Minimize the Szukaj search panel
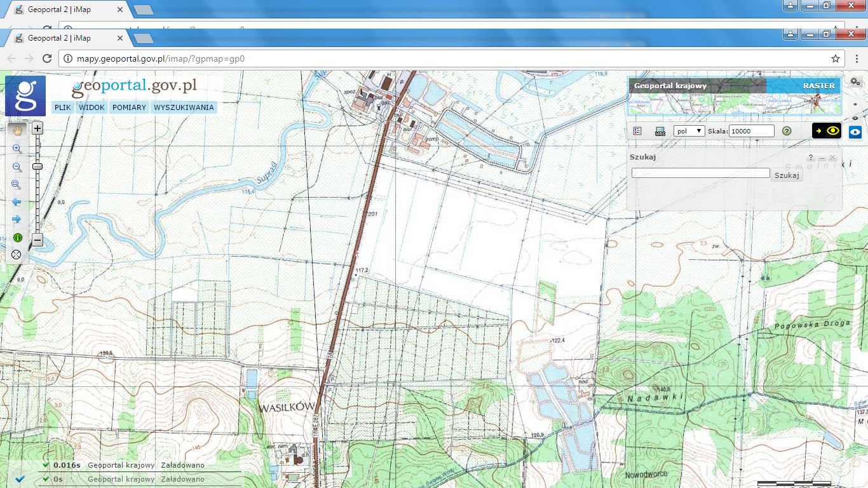This screenshot has height=488, width=868. click(x=822, y=158)
